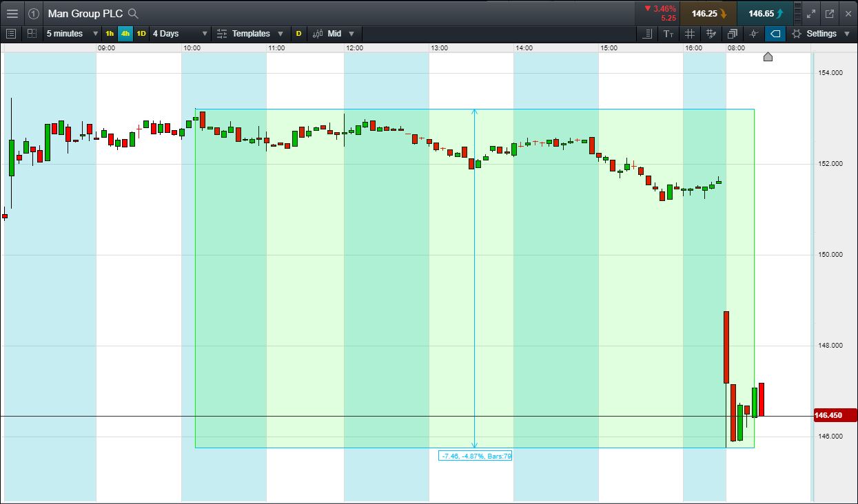
Task: Click the candlestick chart type icon
Action: 318,33
